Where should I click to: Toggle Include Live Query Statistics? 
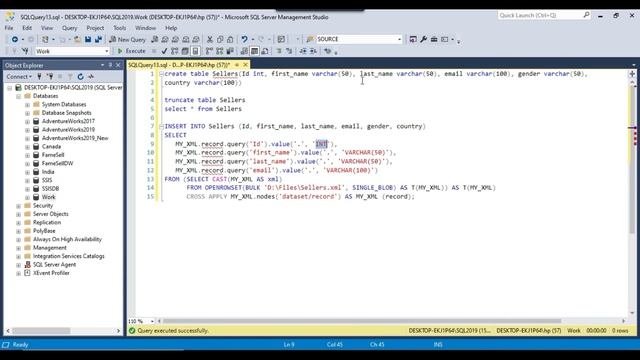click(220, 51)
